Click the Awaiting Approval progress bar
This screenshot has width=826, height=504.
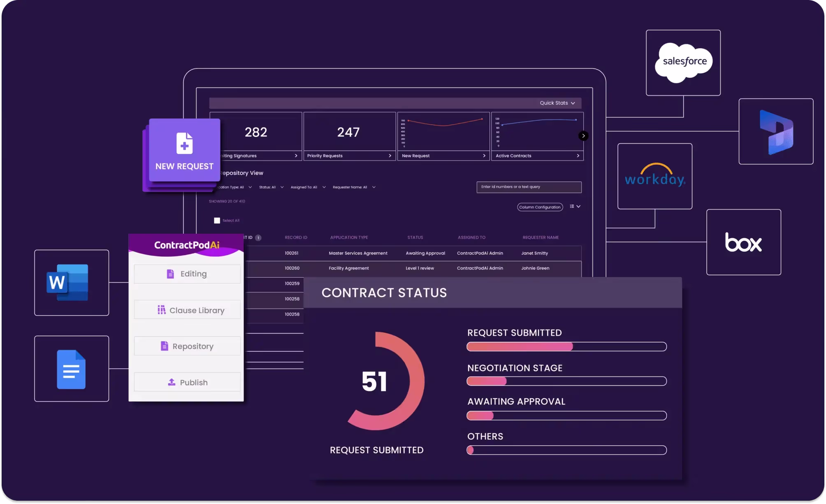tap(566, 416)
